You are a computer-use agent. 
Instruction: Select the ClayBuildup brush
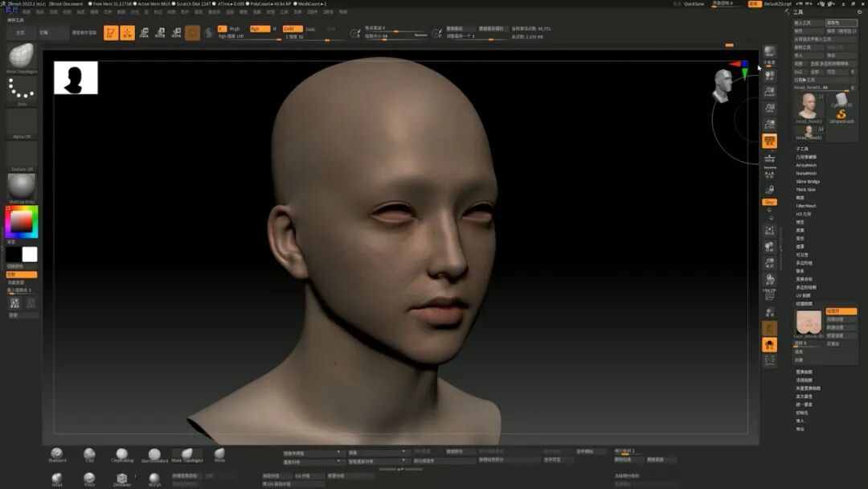[122, 454]
